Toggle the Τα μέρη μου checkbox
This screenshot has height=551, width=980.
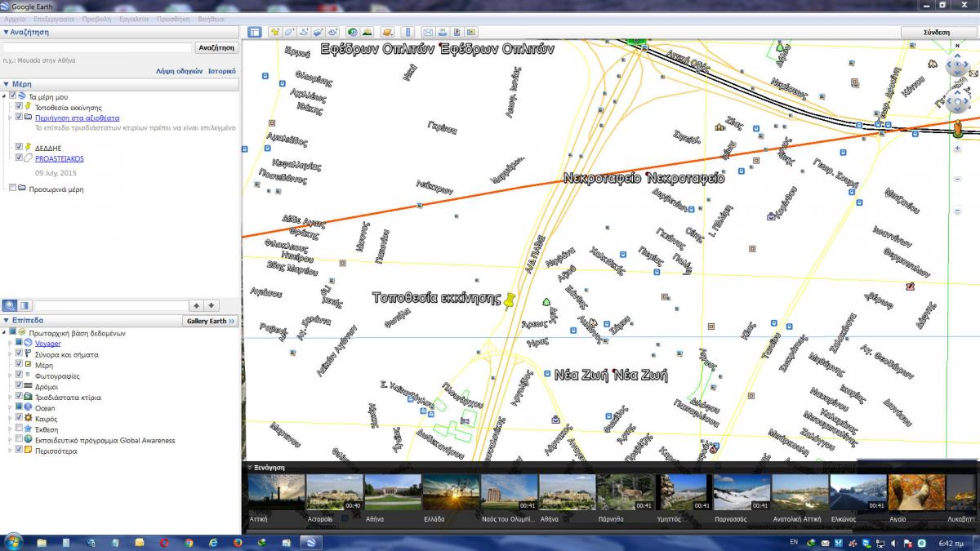tap(12, 96)
